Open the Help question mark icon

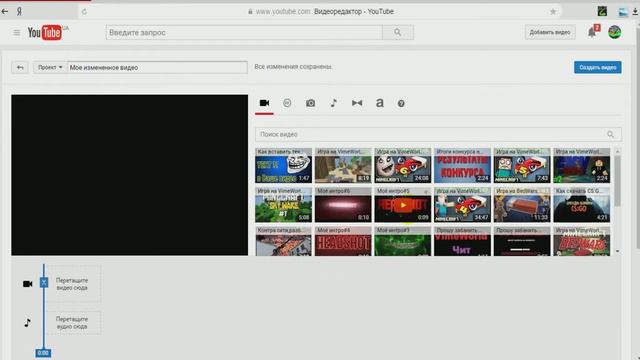tap(401, 104)
